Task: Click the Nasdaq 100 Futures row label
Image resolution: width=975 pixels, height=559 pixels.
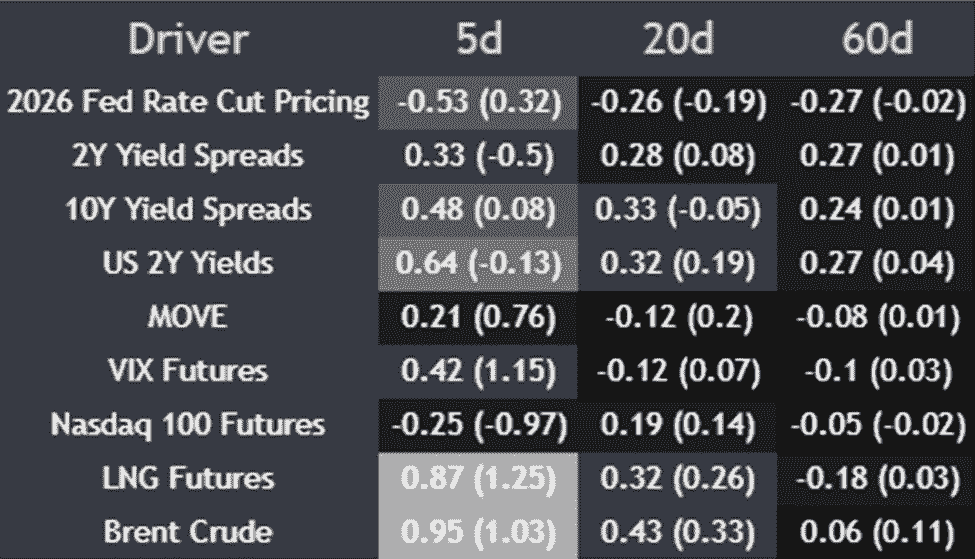Action: (x=188, y=425)
